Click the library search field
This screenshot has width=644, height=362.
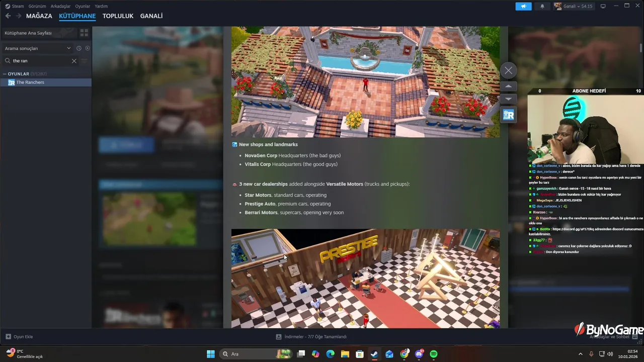(40, 61)
